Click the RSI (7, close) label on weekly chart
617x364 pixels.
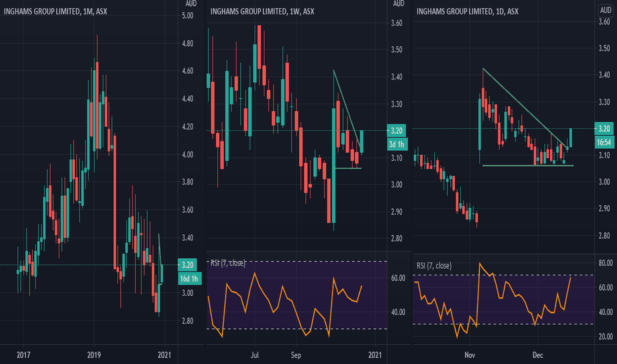click(x=228, y=263)
